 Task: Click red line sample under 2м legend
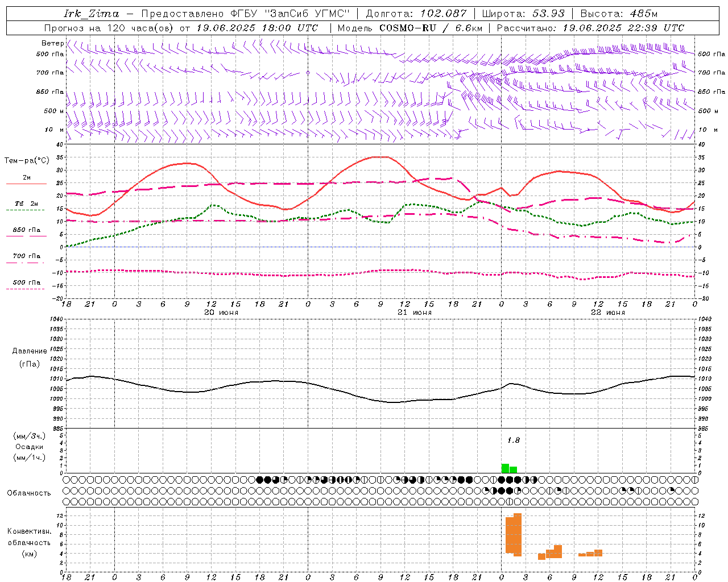26,184
